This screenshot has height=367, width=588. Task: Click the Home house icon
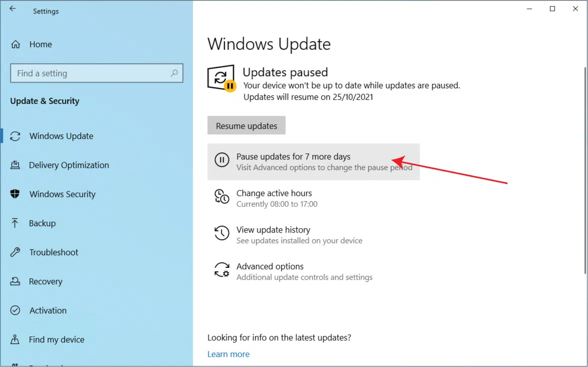pos(16,44)
